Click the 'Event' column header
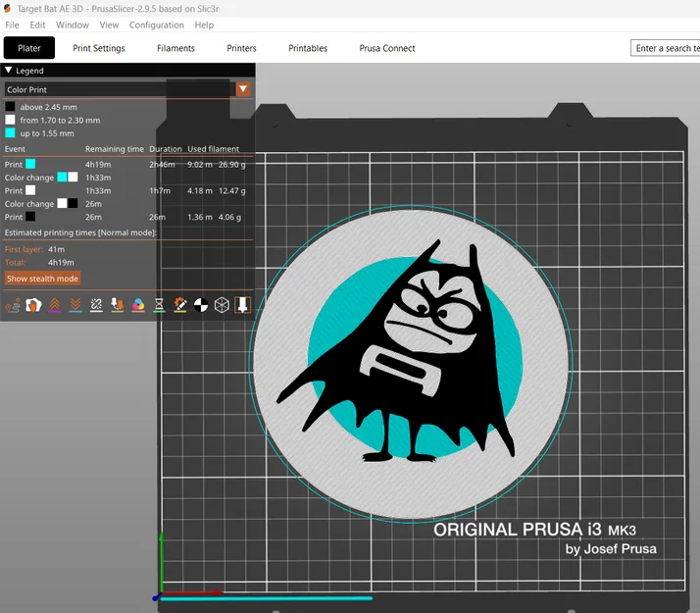Image resolution: width=700 pixels, height=613 pixels. click(x=15, y=149)
